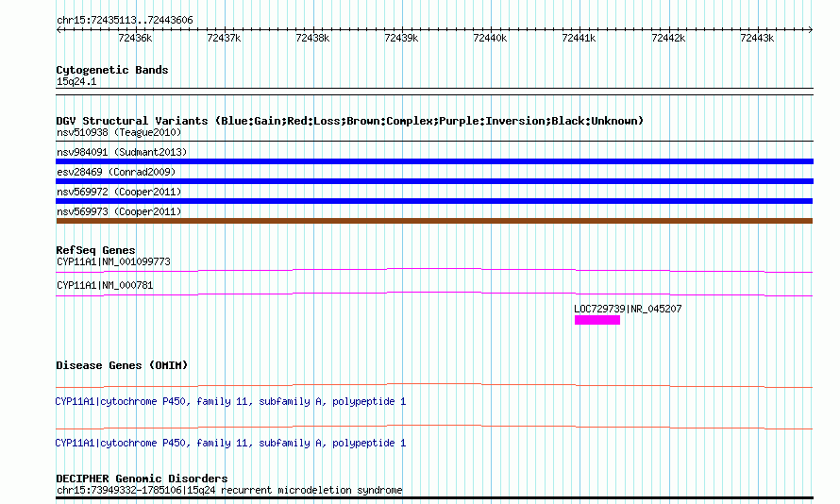Click the black DECIPHER disorder bar
The height and width of the screenshot is (504, 840).
coord(434,498)
